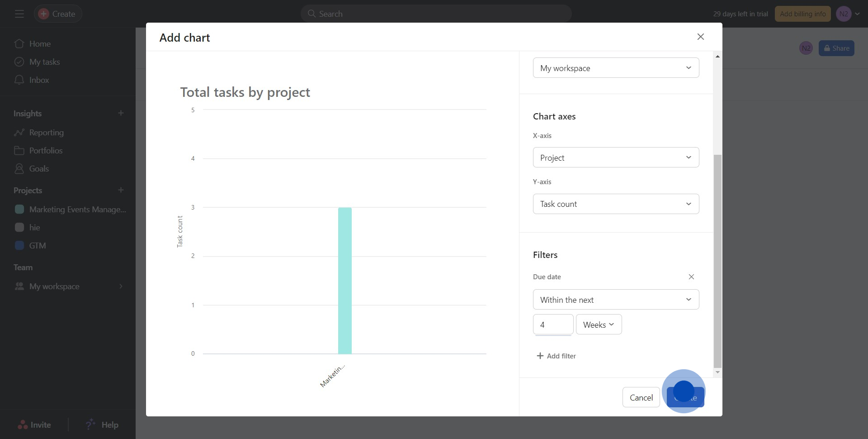Click the Home sidebar icon
Viewport: 868px width, 439px height.
[x=19, y=44]
